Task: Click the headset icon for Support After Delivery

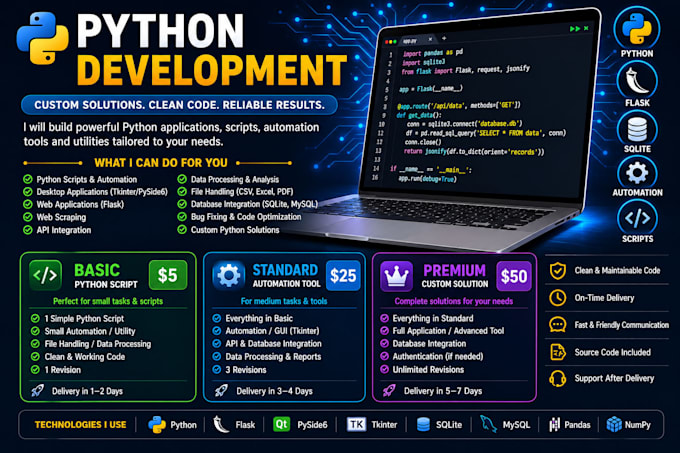Action: [558, 378]
